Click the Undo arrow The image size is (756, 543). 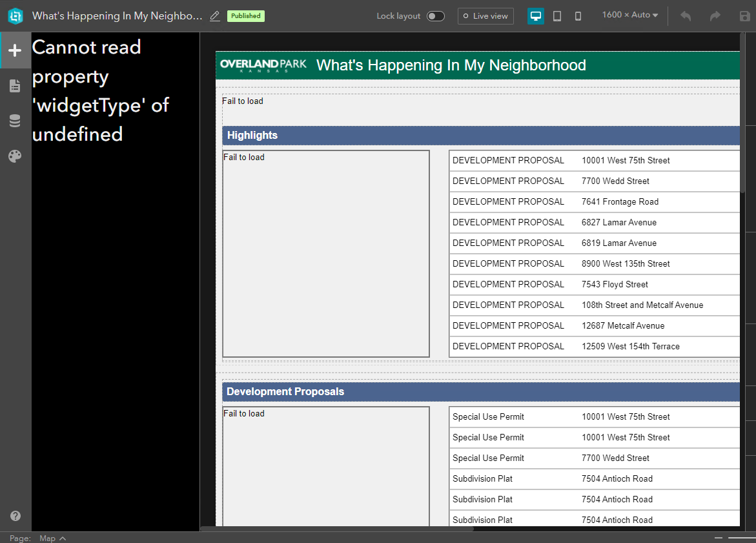pyautogui.click(x=686, y=16)
